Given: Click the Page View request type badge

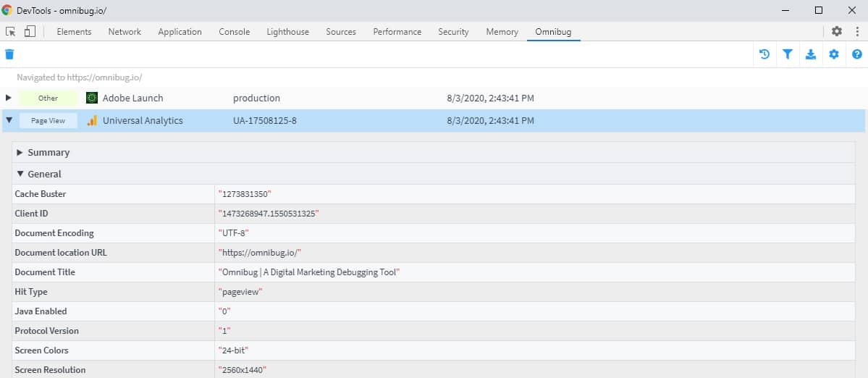Looking at the screenshot, I should tap(49, 120).
